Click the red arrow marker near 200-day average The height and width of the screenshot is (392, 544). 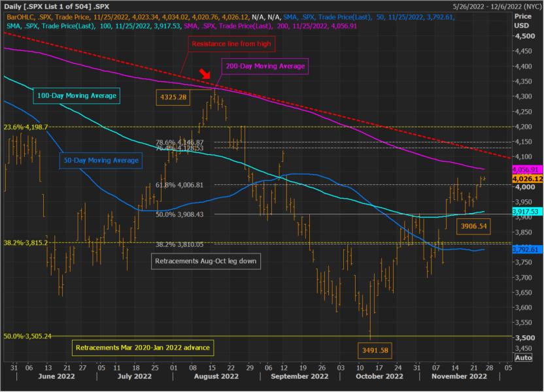pyautogui.click(x=205, y=74)
